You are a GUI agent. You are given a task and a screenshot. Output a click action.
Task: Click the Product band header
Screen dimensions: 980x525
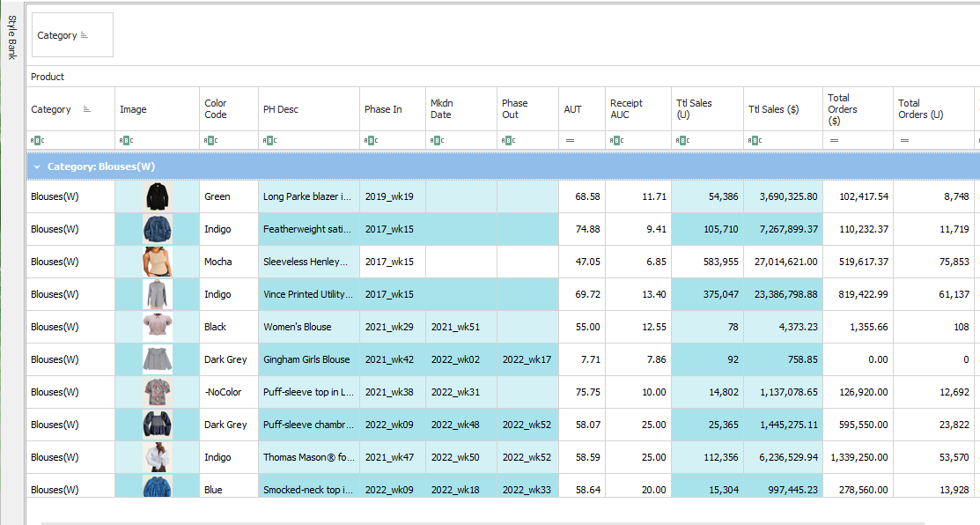click(48, 77)
